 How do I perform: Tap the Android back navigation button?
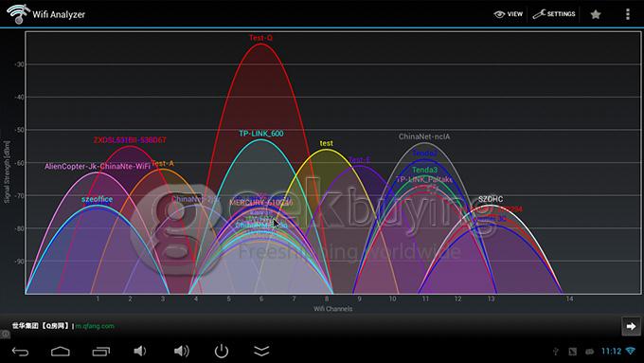[x=20, y=351]
